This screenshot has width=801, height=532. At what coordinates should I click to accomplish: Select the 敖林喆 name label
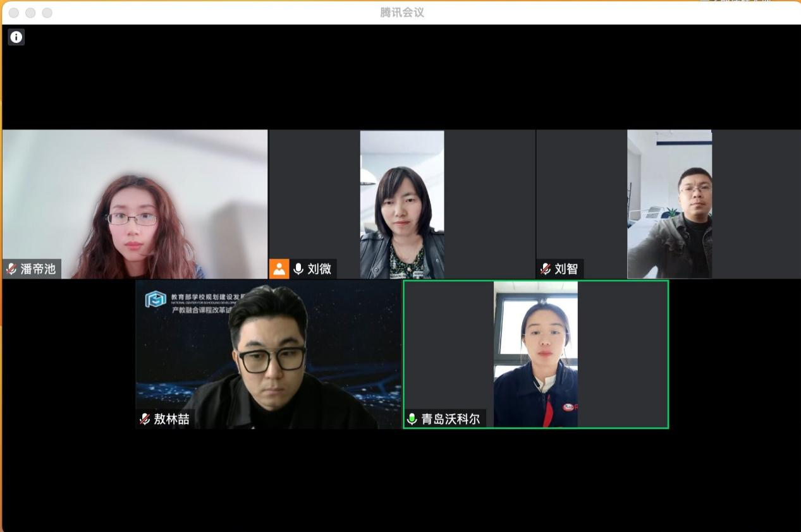[x=171, y=419]
